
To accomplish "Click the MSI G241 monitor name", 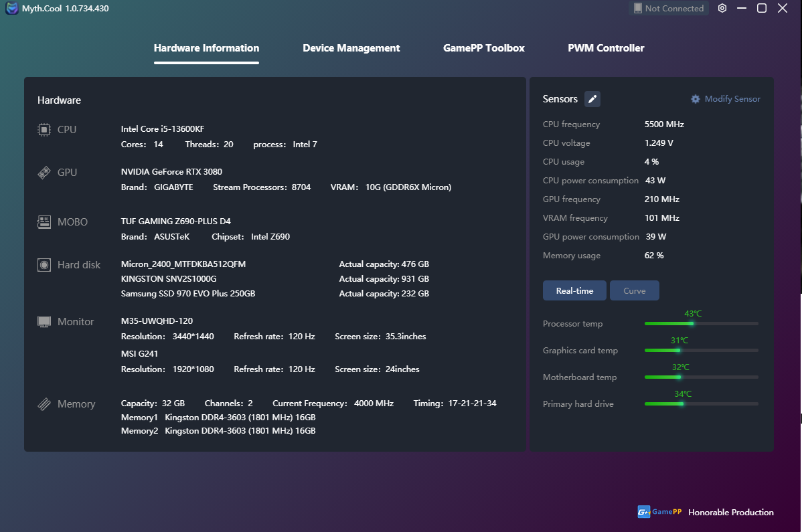I will [x=139, y=353].
